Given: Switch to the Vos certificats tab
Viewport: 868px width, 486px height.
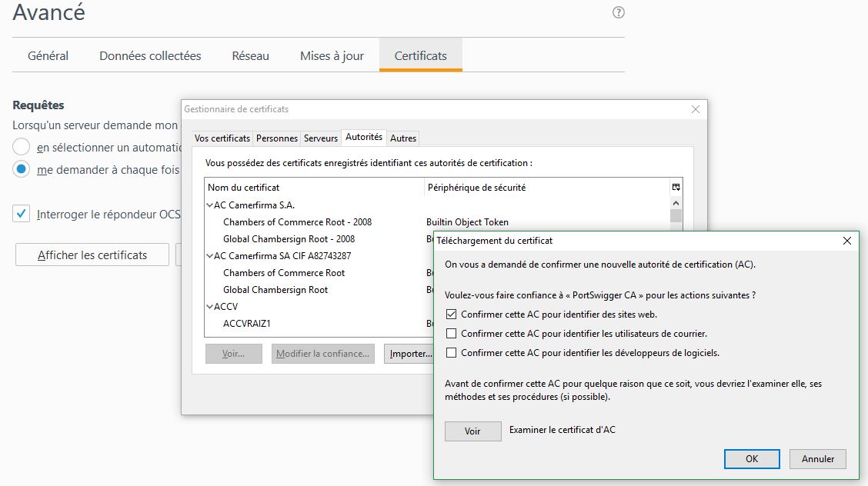Looking at the screenshot, I should pyautogui.click(x=222, y=138).
